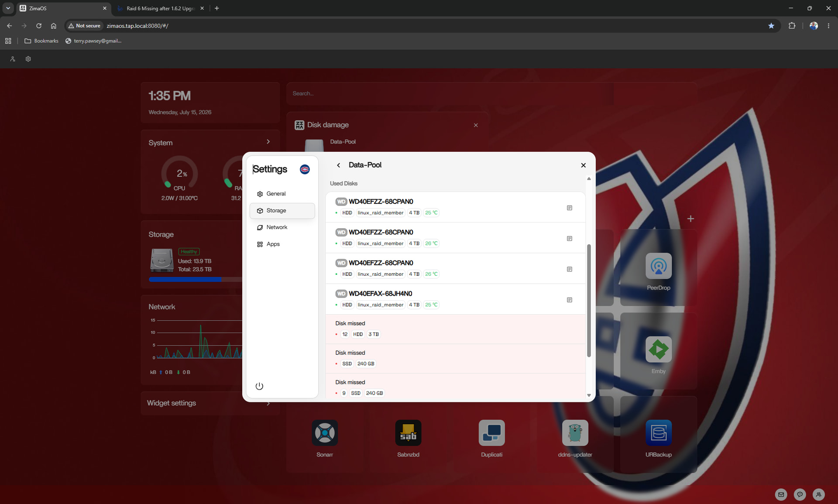Screen dimensions: 838x504
Task: Dismiss the Disk damage notification
Action: click(476, 125)
